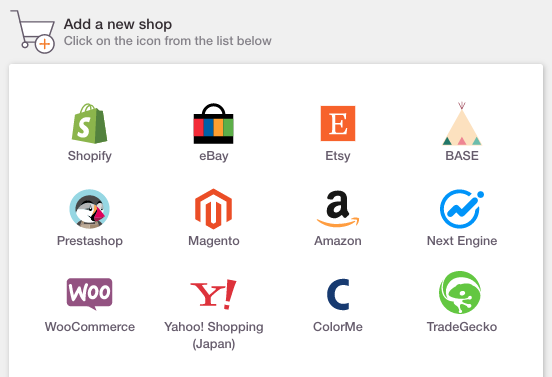This screenshot has height=377, width=552.
Task: Click the Next Engine text label
Action: [462, 241]
